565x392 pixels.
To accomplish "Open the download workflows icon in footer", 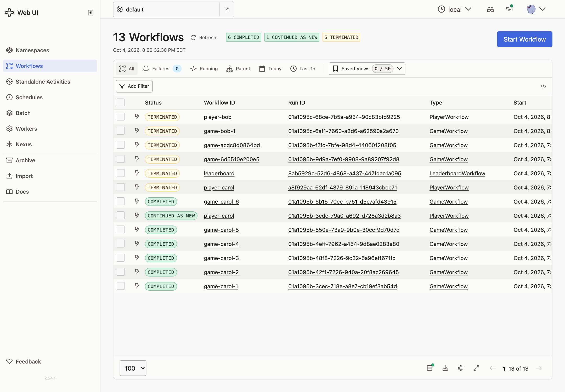I will [x=445, y=368].
